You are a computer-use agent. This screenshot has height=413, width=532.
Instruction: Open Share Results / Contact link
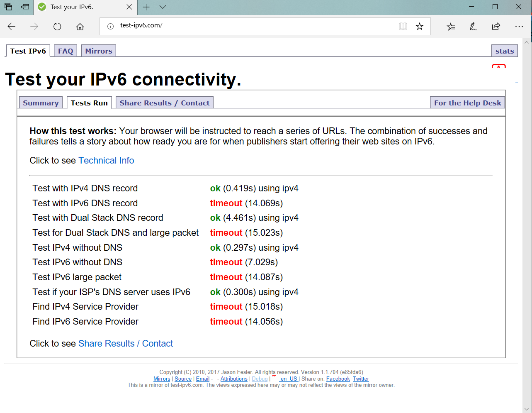125,343
